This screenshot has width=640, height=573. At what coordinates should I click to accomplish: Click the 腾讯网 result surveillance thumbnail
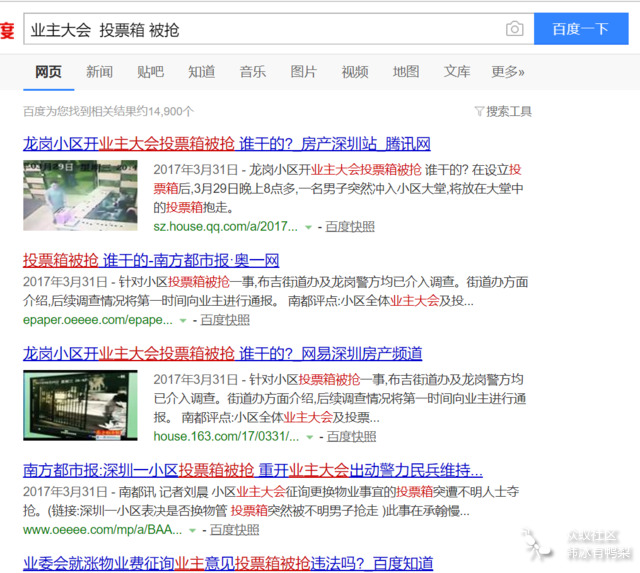[x=80, y=195]
